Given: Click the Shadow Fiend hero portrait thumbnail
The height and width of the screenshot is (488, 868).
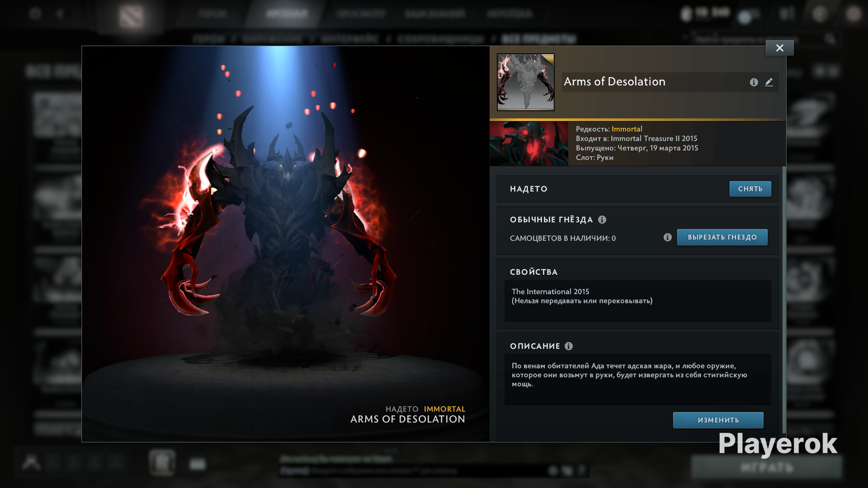Looking at the screenshot, I should point(529,144).
